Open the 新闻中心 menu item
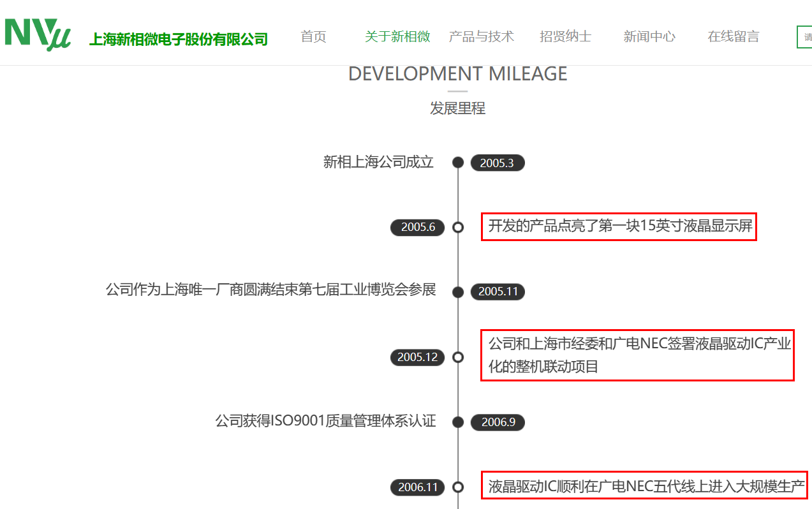This screenshot has height=509, width=812. click(x=649, y=37)
